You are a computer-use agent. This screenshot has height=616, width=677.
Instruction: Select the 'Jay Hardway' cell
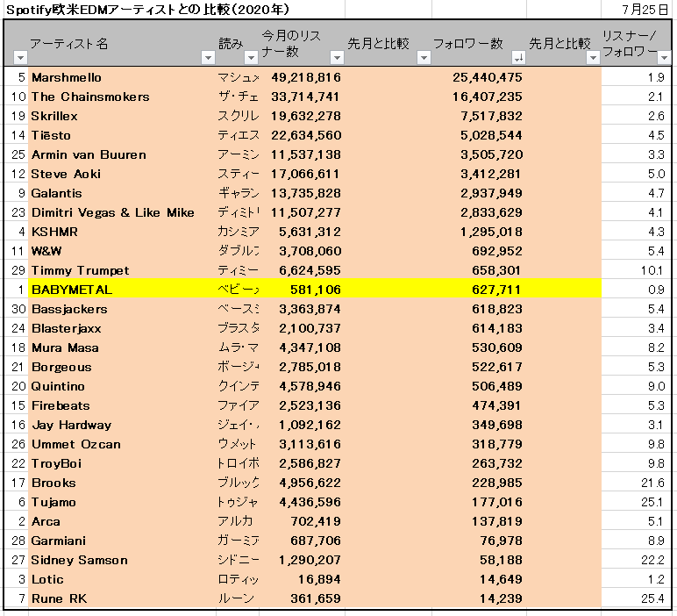122,425
